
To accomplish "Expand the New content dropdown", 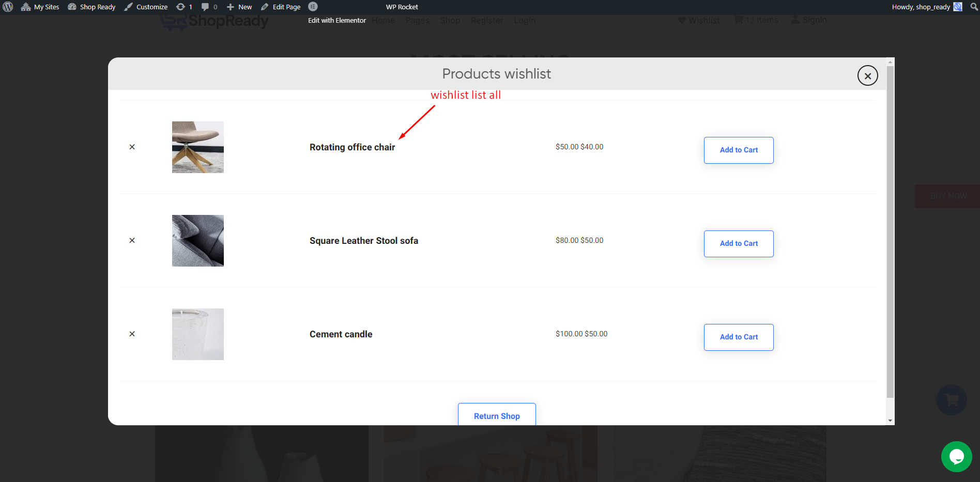I will pos(239,7).
